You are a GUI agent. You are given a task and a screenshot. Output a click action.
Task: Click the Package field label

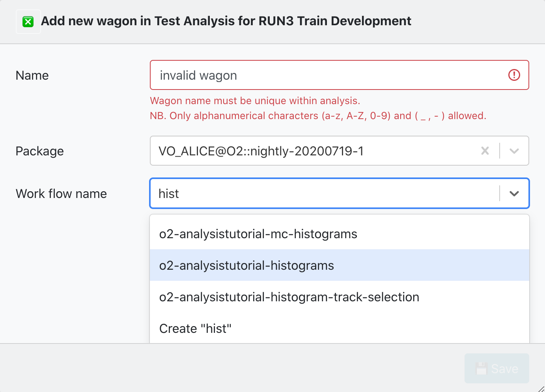(x=40, y=151)
